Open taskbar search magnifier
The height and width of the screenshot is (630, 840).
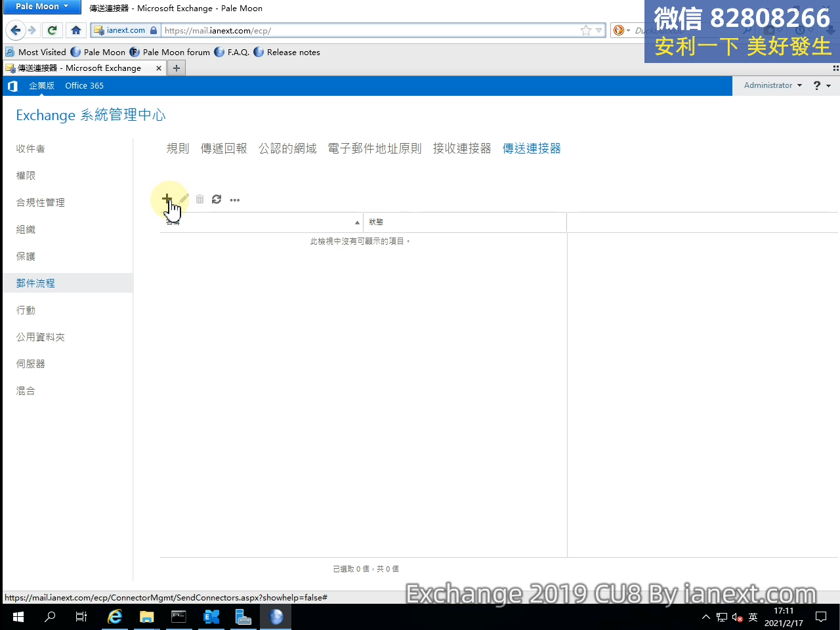[x=50, y=617]
